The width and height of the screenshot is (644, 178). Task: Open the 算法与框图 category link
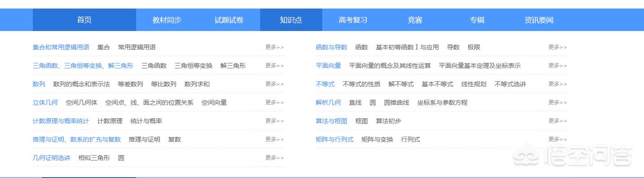332,121
